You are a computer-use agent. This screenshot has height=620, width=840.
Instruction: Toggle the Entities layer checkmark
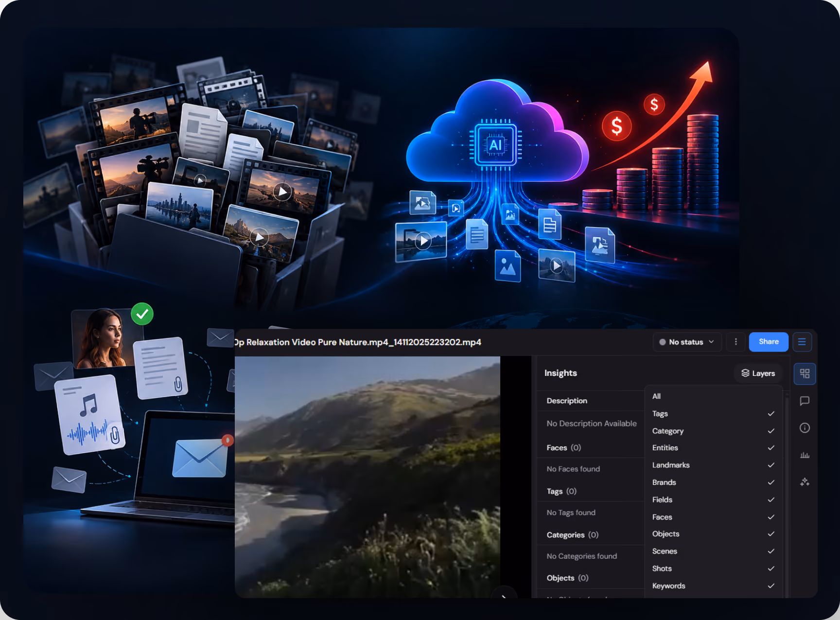[771, 448]
